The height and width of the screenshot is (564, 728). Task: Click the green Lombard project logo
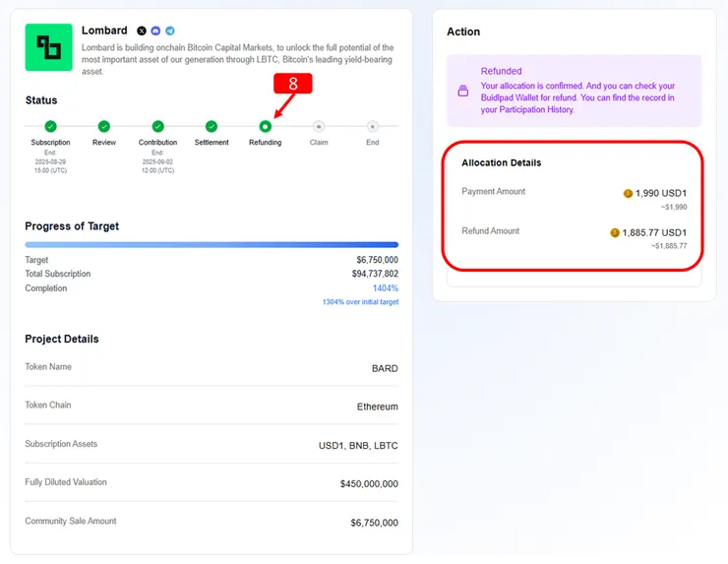pos(48,47)
